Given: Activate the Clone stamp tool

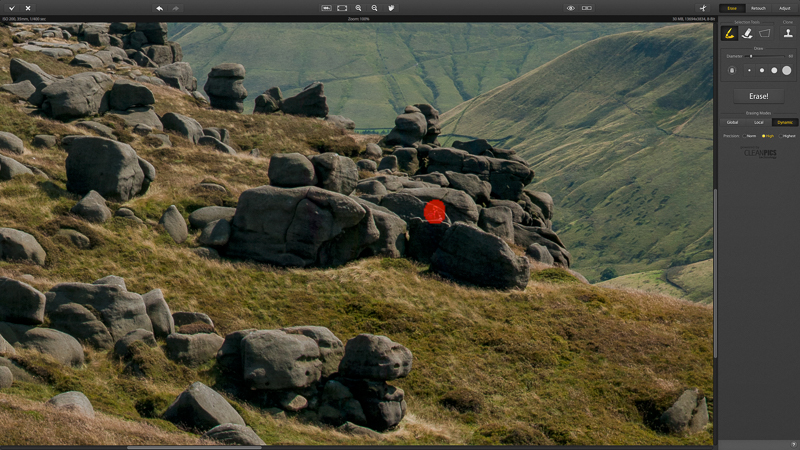Looking at the screenshot, I should point(788,33).
